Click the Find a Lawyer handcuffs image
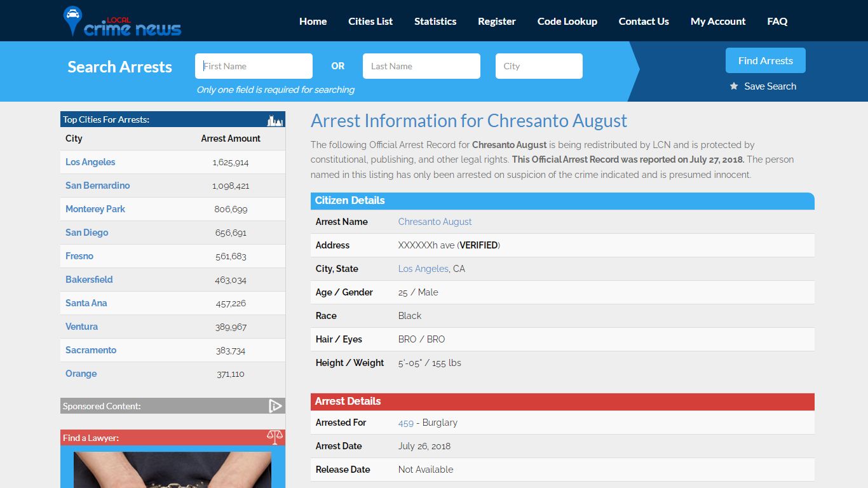This screenshot has width=868, height=488. coord(173,470)
